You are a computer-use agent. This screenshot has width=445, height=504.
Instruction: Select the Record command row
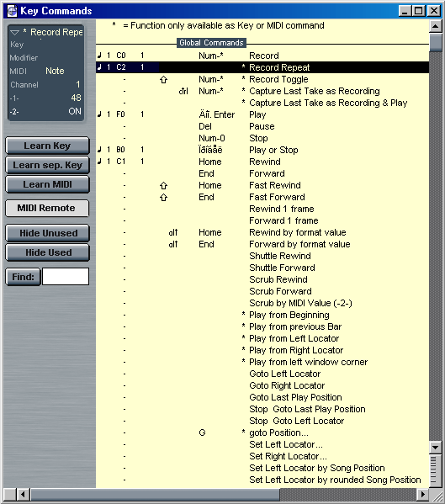[x=262, y=56]
